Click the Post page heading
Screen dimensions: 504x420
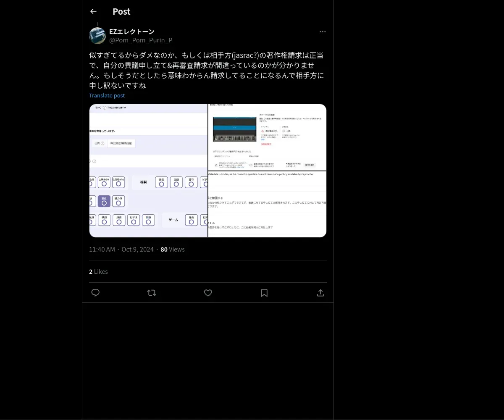[121, 11]
